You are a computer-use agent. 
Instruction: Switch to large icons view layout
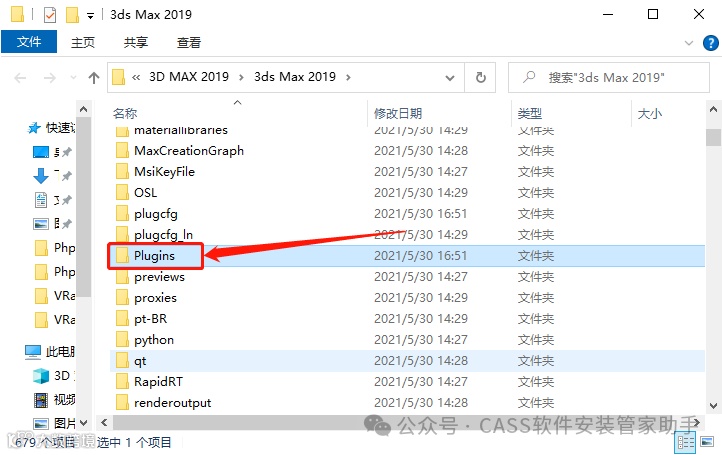[707, 443]
